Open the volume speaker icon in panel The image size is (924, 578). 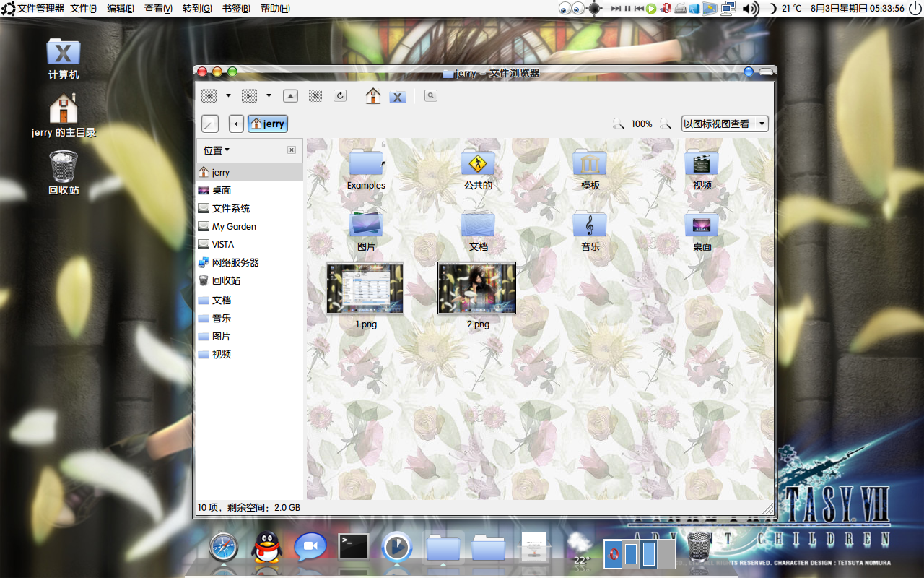pos(751,9)
